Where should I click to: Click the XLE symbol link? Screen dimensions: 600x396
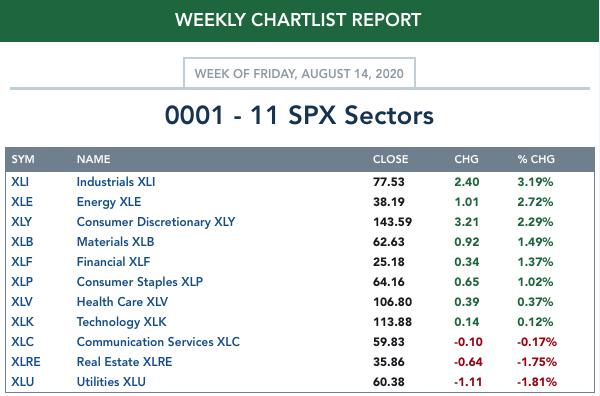click(x=22, y=202)
